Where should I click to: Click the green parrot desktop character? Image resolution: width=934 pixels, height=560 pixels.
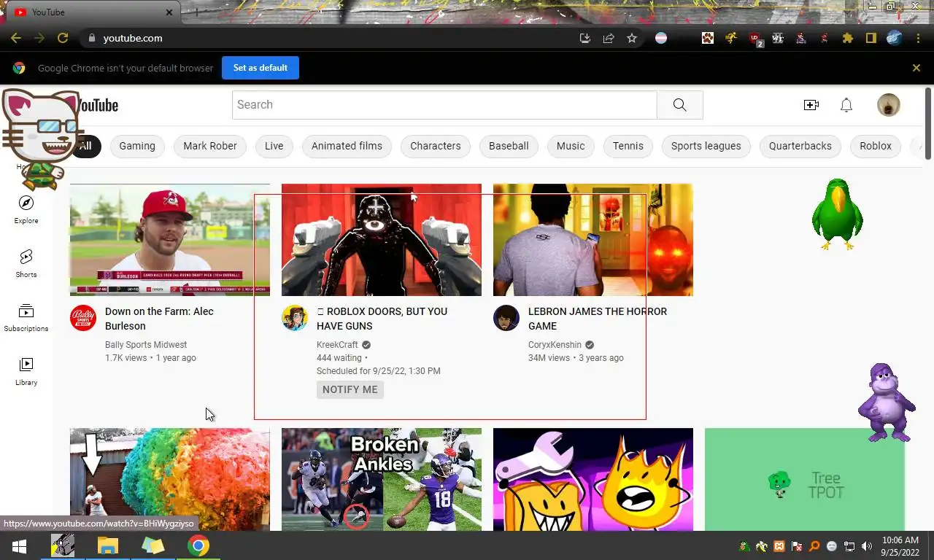coord(837,214)
